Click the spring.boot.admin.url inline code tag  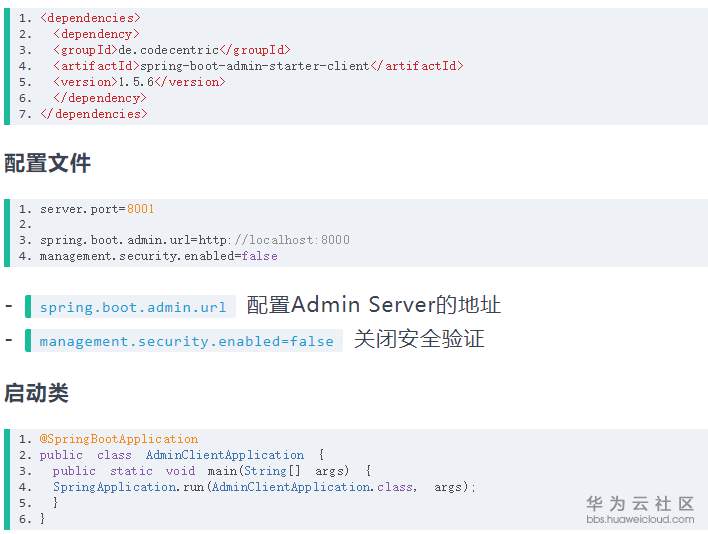point(133,307)
